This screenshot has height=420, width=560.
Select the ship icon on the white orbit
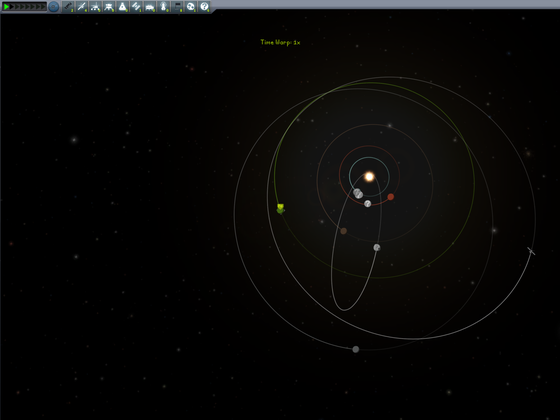click(x=531, y=251)
